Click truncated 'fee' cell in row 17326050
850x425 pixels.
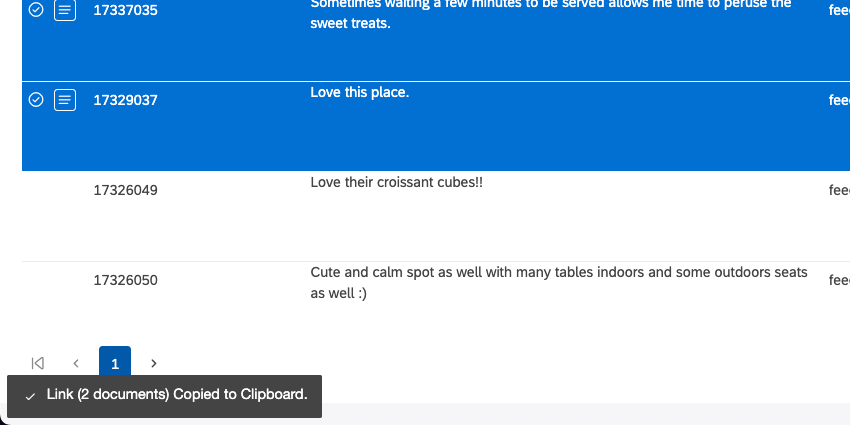click(838, 280)
